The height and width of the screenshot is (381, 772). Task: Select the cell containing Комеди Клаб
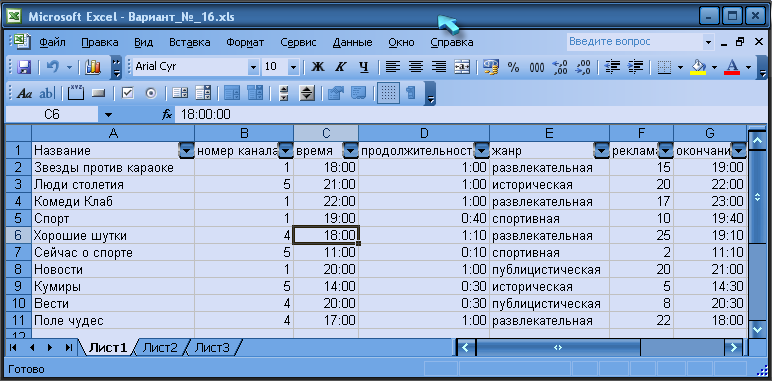(x=113, y=202)
